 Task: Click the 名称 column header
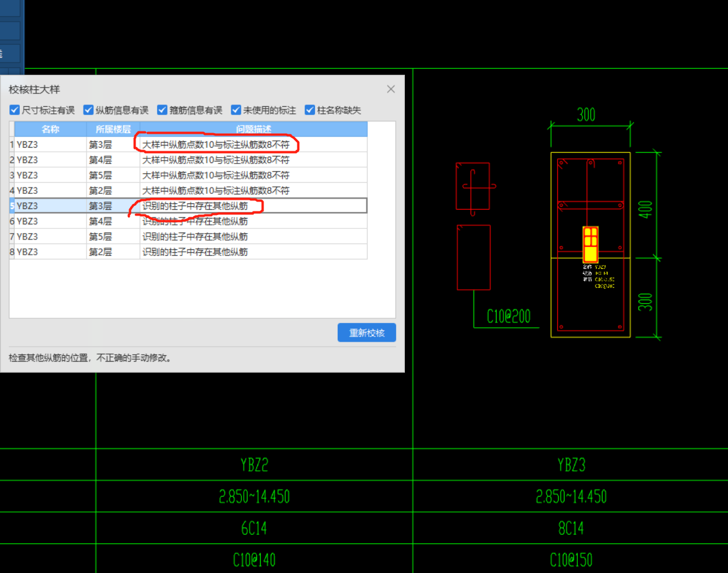point(50,129)
